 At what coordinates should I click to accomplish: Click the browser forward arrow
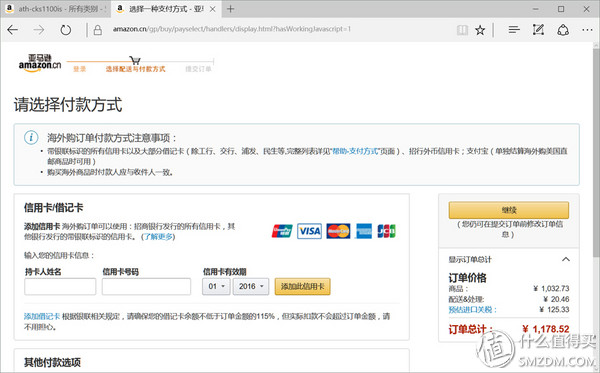(x=39, y=30)
